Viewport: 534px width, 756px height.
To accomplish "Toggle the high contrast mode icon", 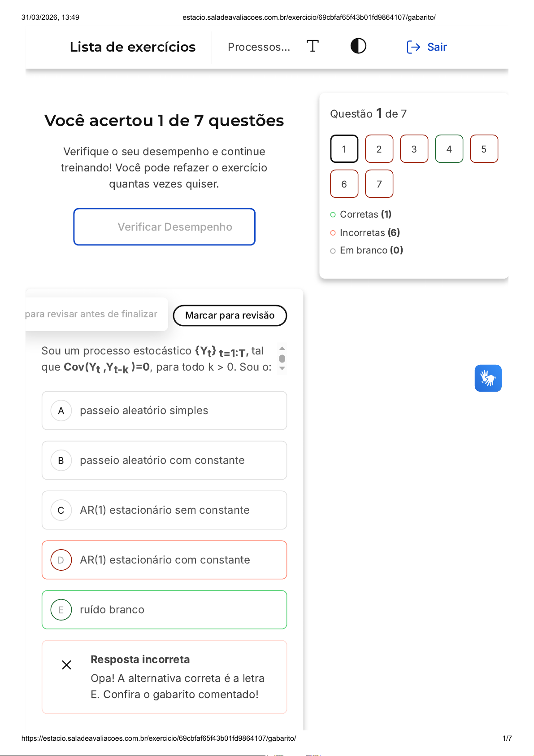I will [x=358, y=46].
